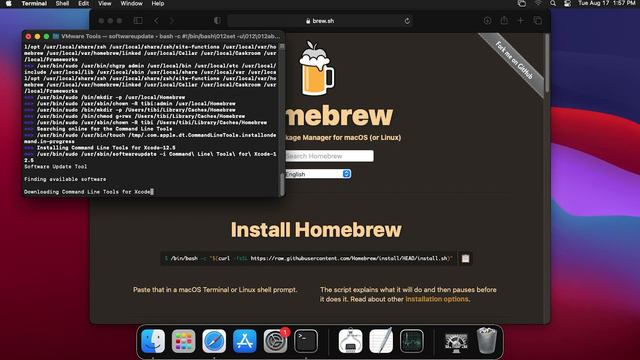The image size is (640, 360).
Task: Reload the brew.sh page
Action: tap(407, 21)
